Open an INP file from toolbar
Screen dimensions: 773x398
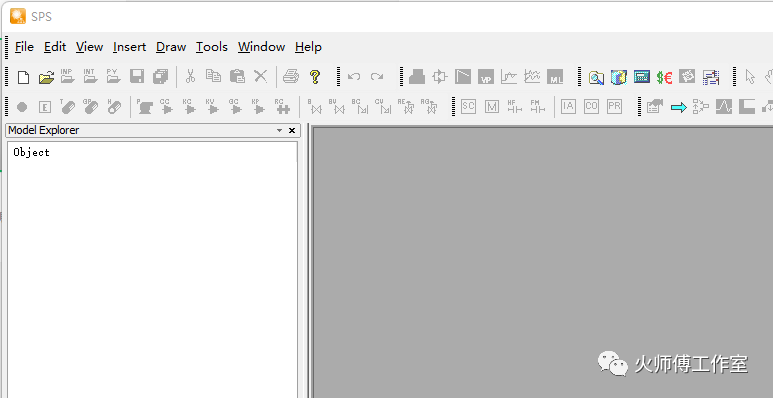point(68,76)
